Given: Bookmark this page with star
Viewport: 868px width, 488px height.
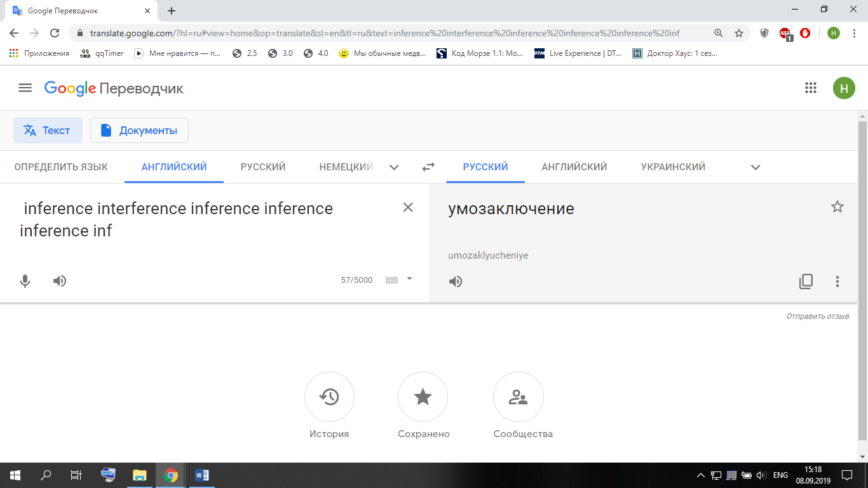Looking at the screenshot, I should coord(739,33).
